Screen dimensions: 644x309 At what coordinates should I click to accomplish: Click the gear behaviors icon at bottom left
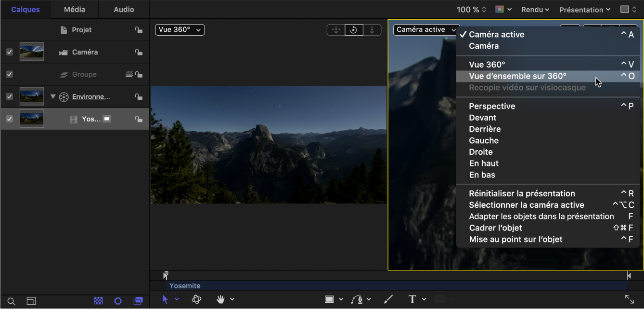point(118,300)
